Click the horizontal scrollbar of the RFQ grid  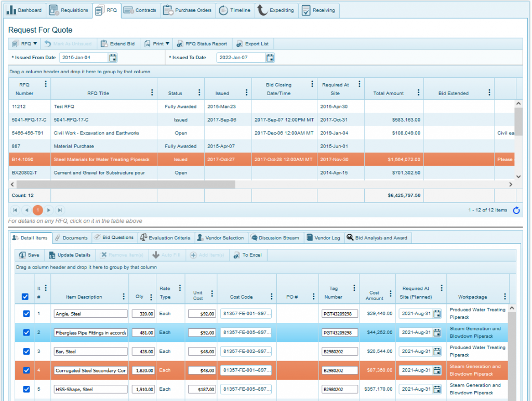point(125,184)
